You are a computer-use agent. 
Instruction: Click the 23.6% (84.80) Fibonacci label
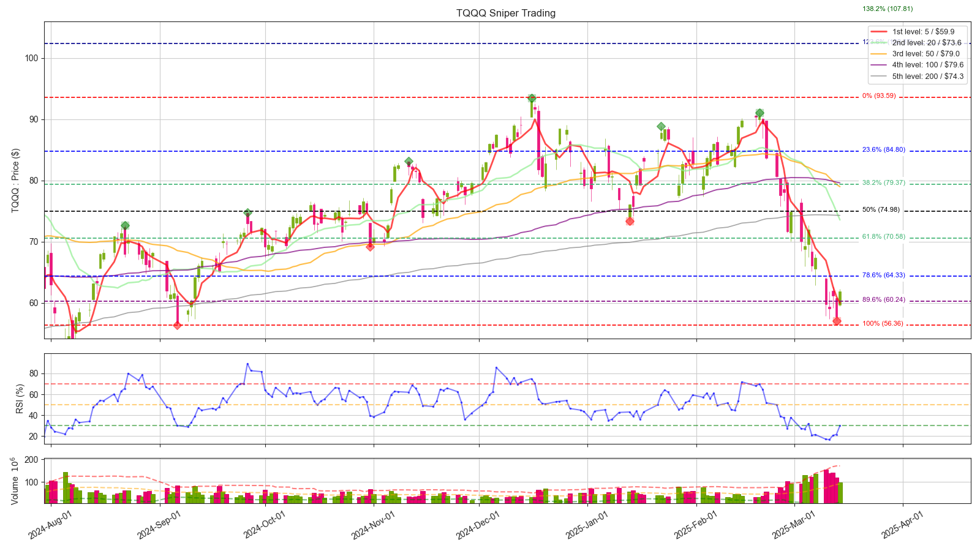pos(884,150)
